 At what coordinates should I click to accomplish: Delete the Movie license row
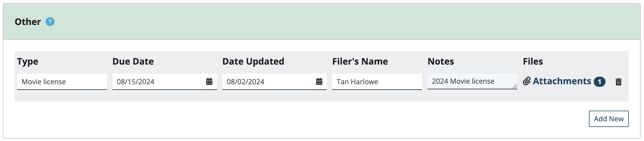[x=618, y=82]
